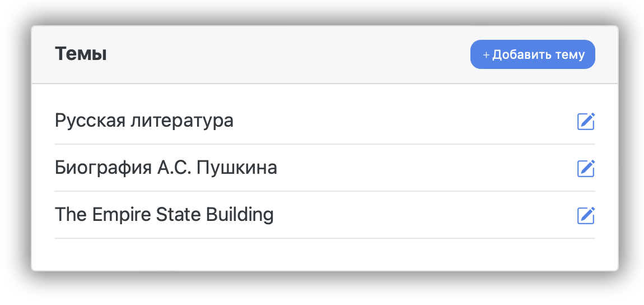Click the divider under "Биография А.С. Пушкина"

[325, 191]
